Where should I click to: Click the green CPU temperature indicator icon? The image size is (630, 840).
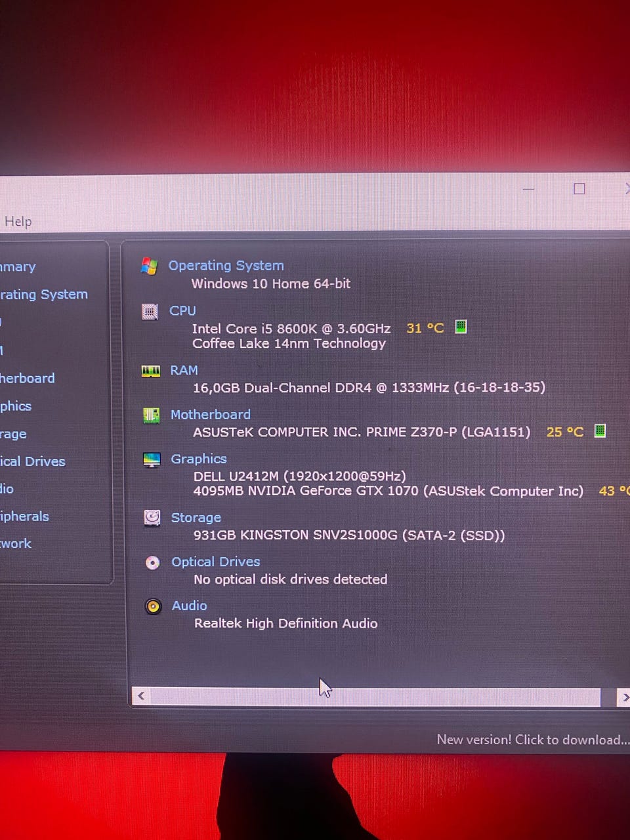pyautogui.click(x=461, y=326)
